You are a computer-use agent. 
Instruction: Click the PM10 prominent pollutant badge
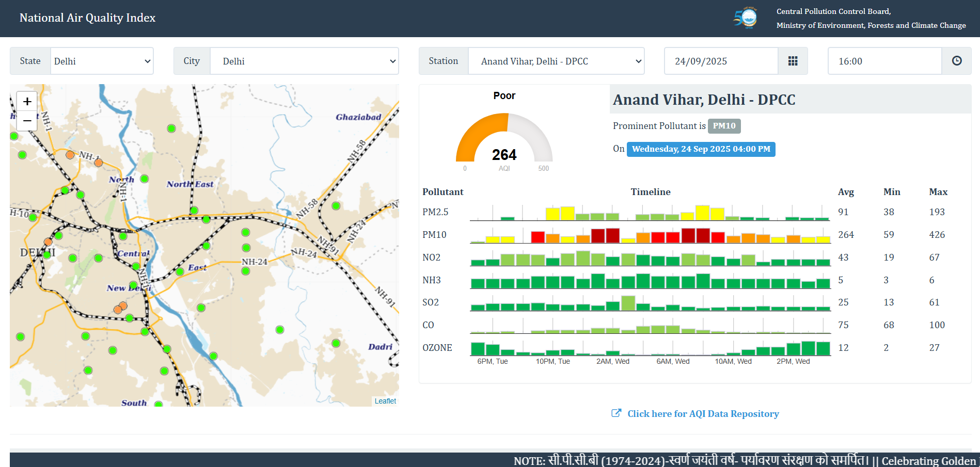pyautogui.click(x=724, y=126)
